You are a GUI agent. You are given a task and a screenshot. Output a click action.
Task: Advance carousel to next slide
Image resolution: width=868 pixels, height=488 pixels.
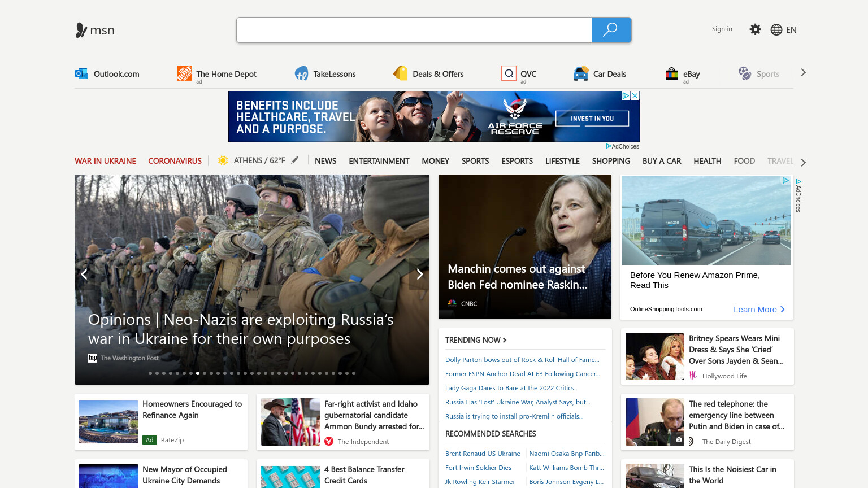[x=419, y=274]
